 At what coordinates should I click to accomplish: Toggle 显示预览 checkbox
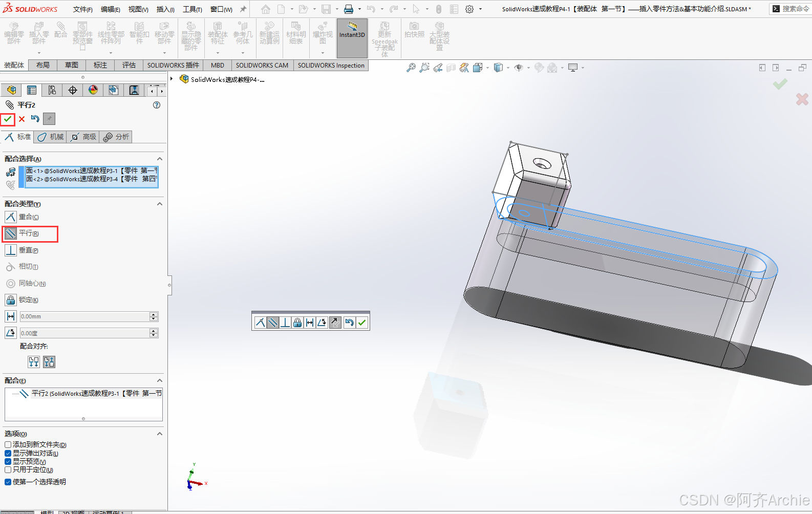coord(8,461)
